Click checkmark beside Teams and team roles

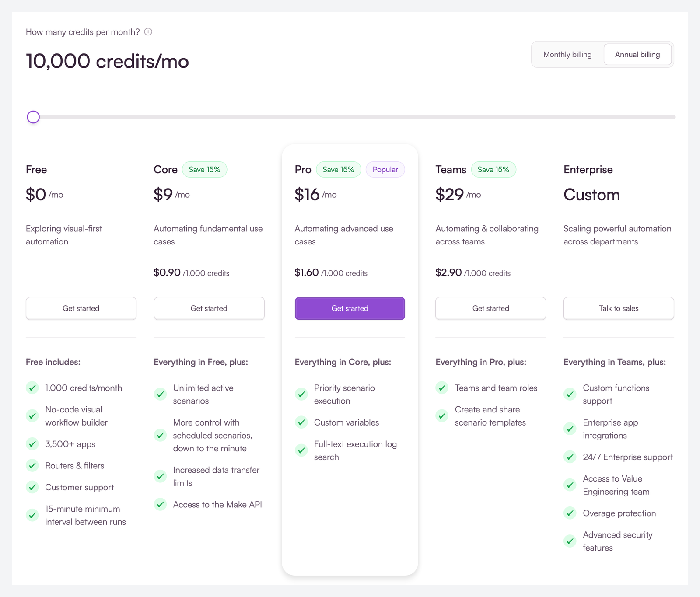(442, 388)
